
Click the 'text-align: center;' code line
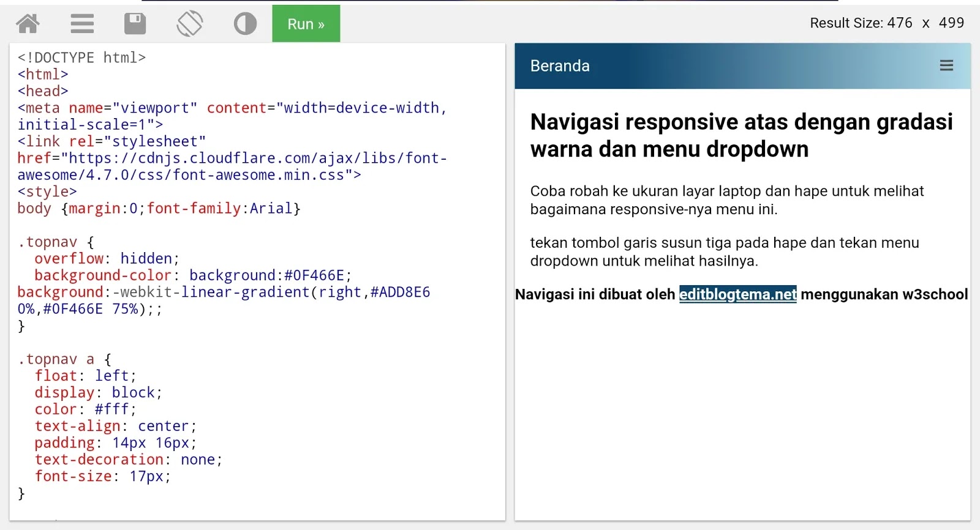point(116,426)
